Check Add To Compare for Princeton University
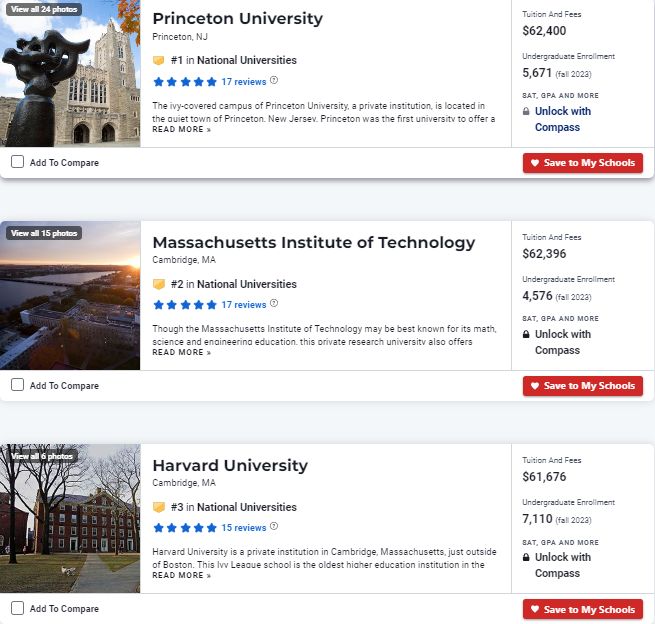Viewport: 655px width, 624px height. coord(18,162)
